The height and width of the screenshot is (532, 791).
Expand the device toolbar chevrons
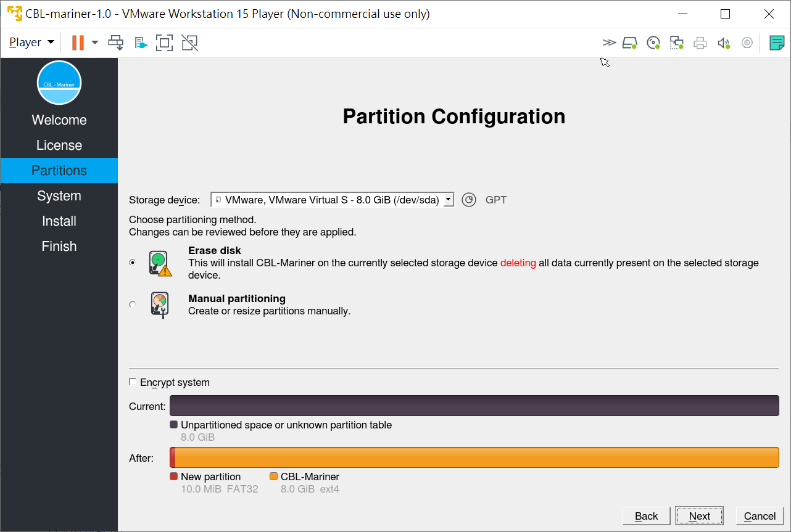click(609, 43)
